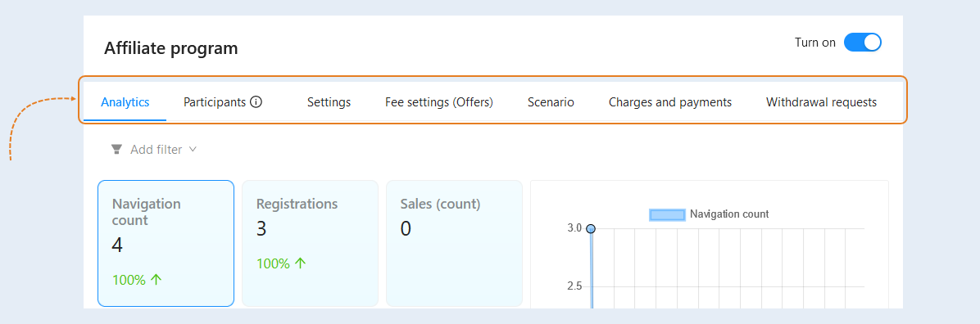The height and width of the screenshot is (324, 980).
Task: Toggle Navigation count legend swatch in chart
Action: (667, 214)
